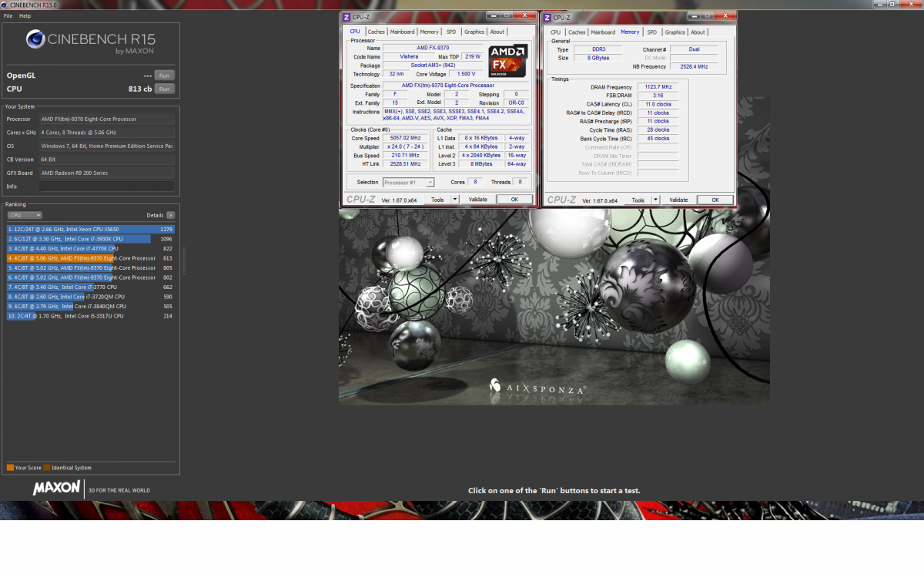
Task: Select the Intel Core i7-3930K ranking row
Action: (x=90, y=239)
